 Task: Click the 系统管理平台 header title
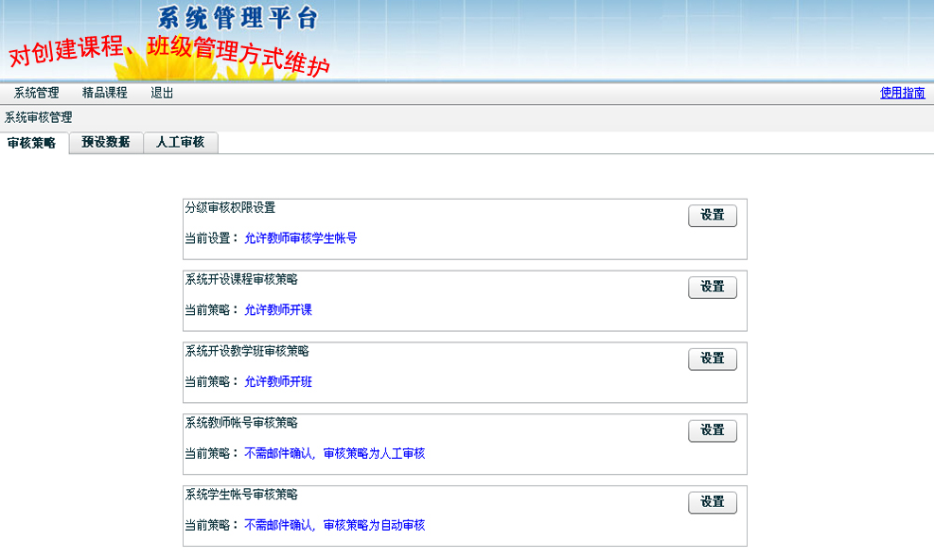(x=238, y=17)
